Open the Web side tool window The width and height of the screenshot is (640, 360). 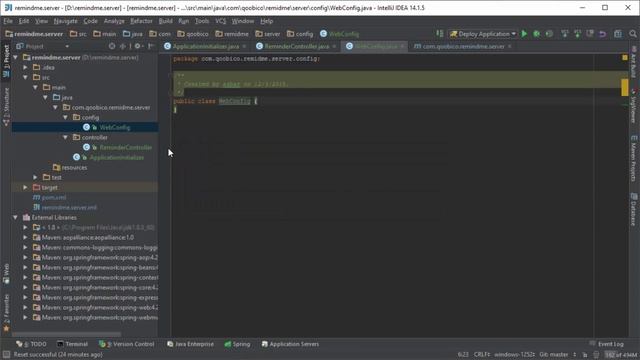pyautogui.click(x=6, y=273)
